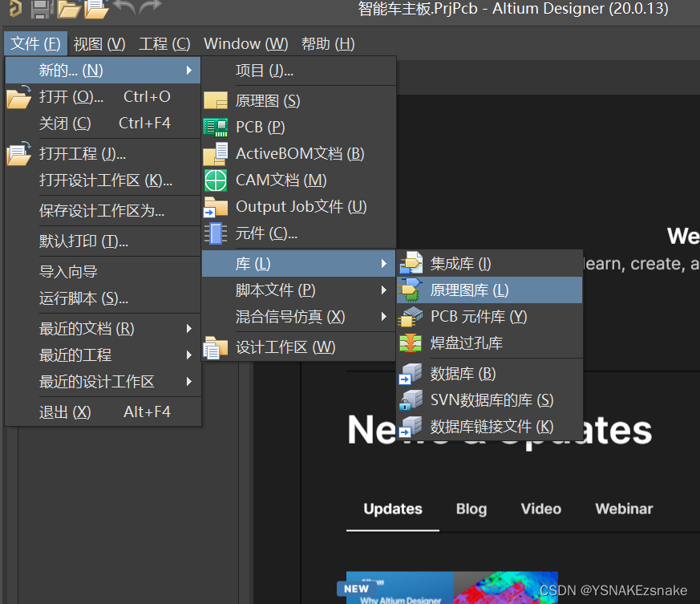Choose 退出 (X) Alt+F4 entry
This screenshot has width=700, height=604.
tap(103, 412)
